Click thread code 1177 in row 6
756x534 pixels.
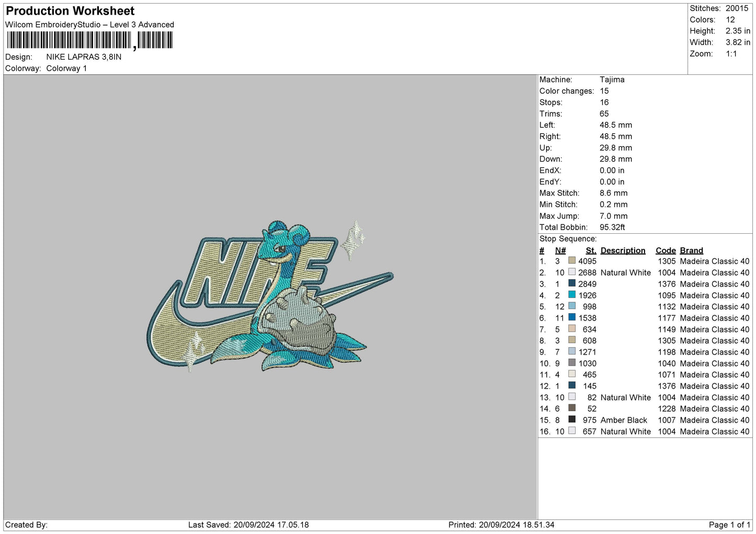tap(667, 317)
